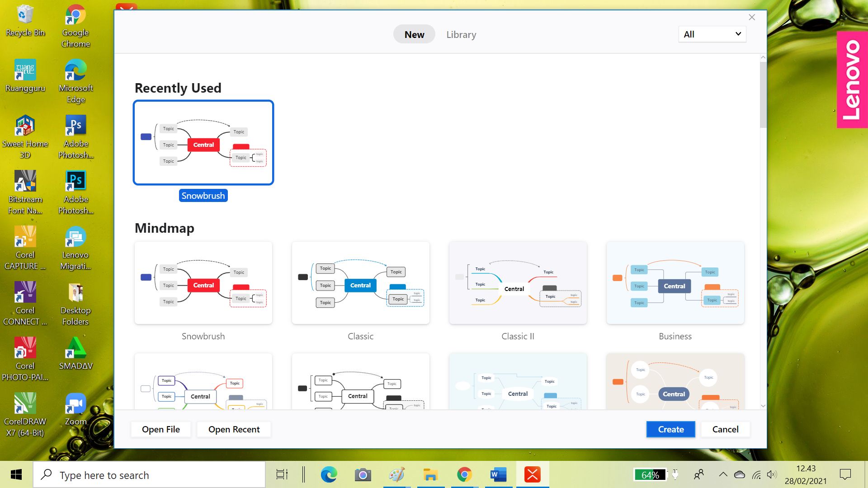Image resolution: width=868 pixels, height=488 pixels.
Task: Open the Recycle Bin
Action: coord(25,16)
